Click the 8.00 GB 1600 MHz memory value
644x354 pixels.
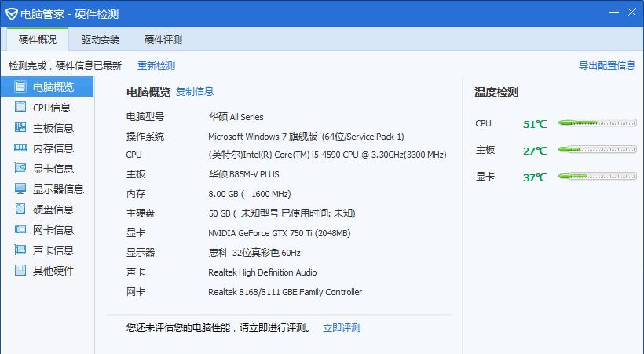[x=250, y=194]
